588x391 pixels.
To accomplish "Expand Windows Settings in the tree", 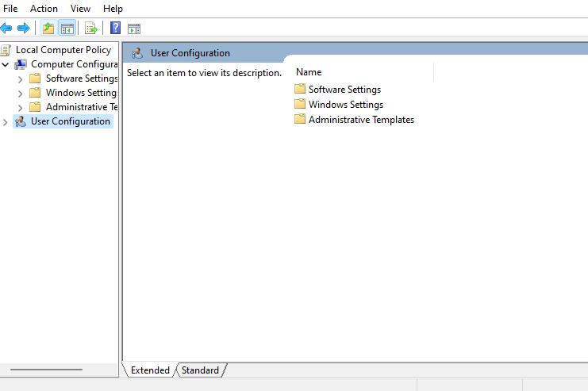I will click(21, 94).
